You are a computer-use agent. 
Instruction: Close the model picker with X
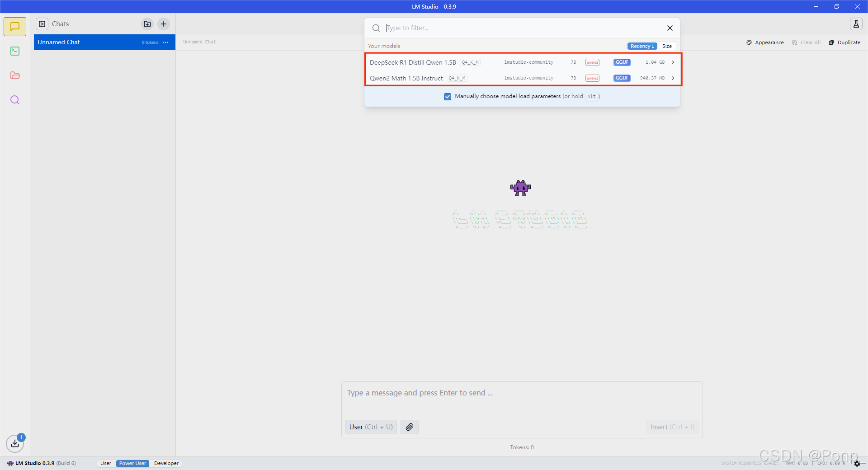(670, 28)
